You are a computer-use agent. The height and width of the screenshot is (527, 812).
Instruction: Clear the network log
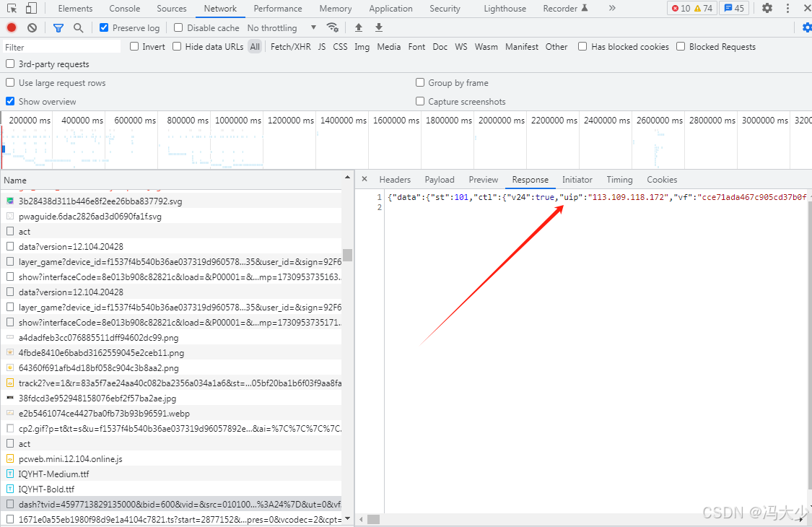click(x=32, y=27)
